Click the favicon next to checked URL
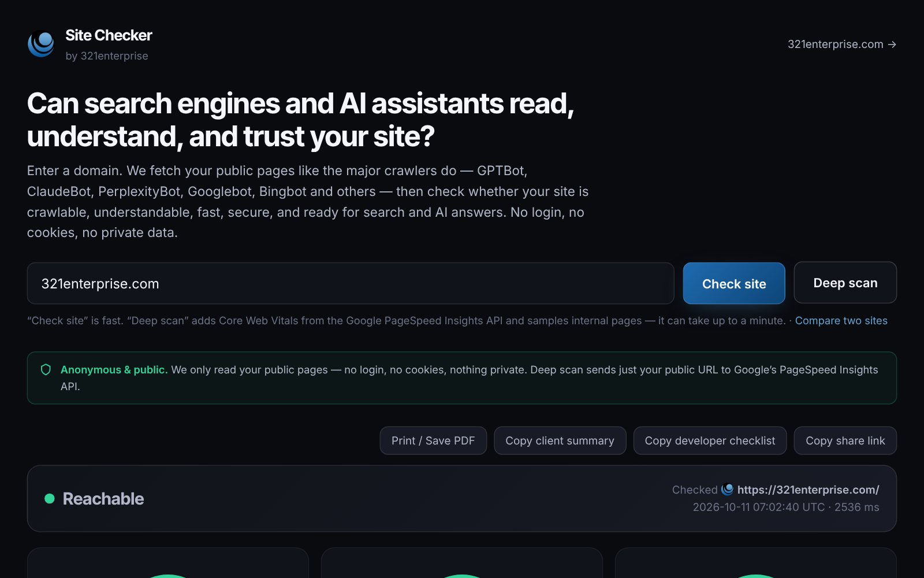Screen dimensions: 924x578 point(728,490)
